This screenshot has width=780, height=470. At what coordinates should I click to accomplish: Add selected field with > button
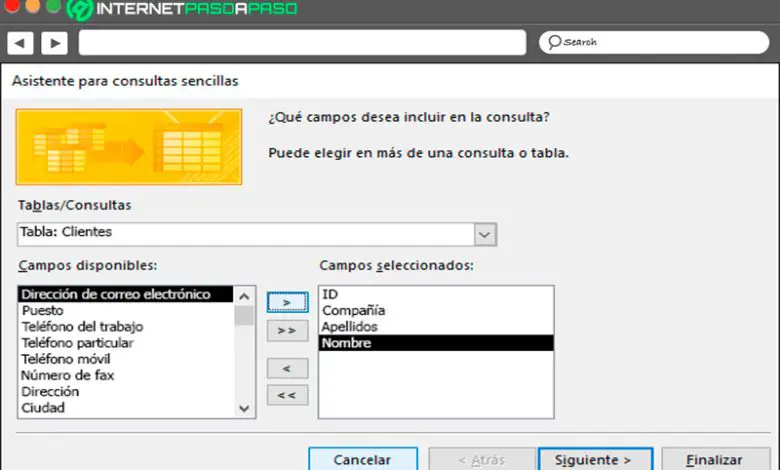287,302
